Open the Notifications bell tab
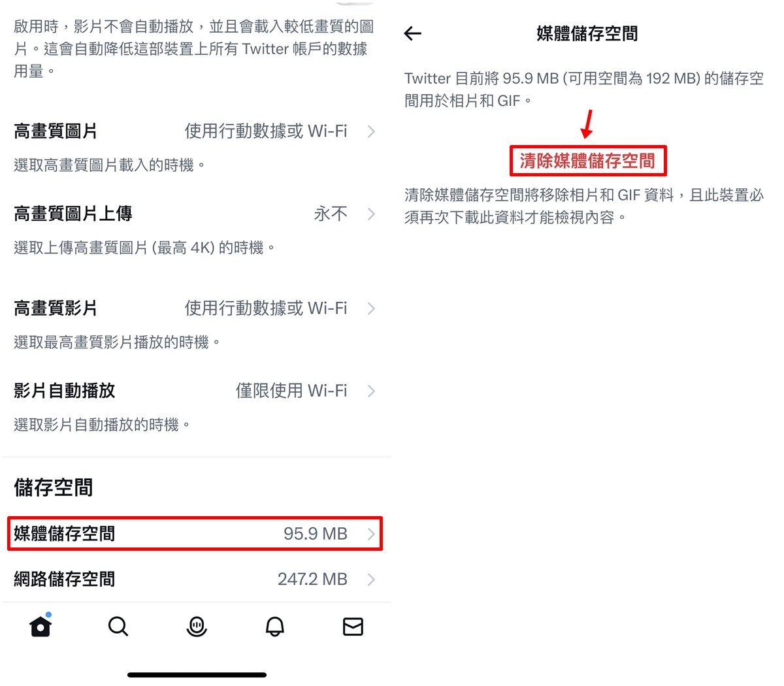The width and height of the screenshot is (784, 686). tap(275, 627)
